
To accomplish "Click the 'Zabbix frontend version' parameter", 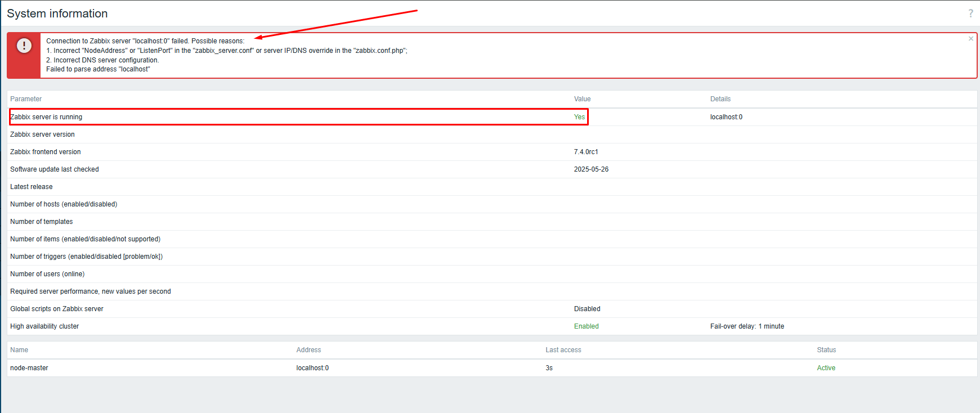I will pos(46,152).
